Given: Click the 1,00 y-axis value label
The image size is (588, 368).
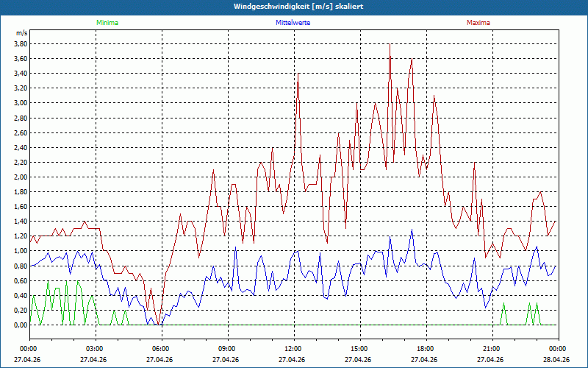Looking at the screenshot, I should tap(21, 251).
